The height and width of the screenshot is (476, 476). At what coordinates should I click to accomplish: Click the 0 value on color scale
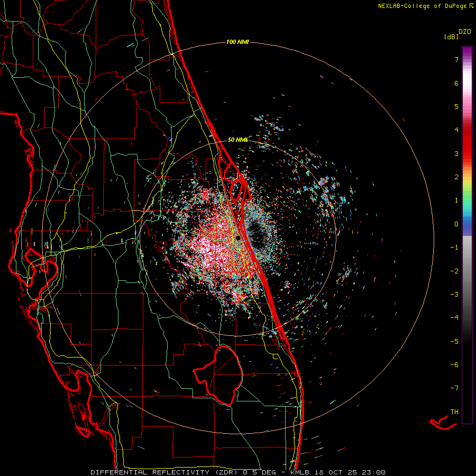(456, 224)
